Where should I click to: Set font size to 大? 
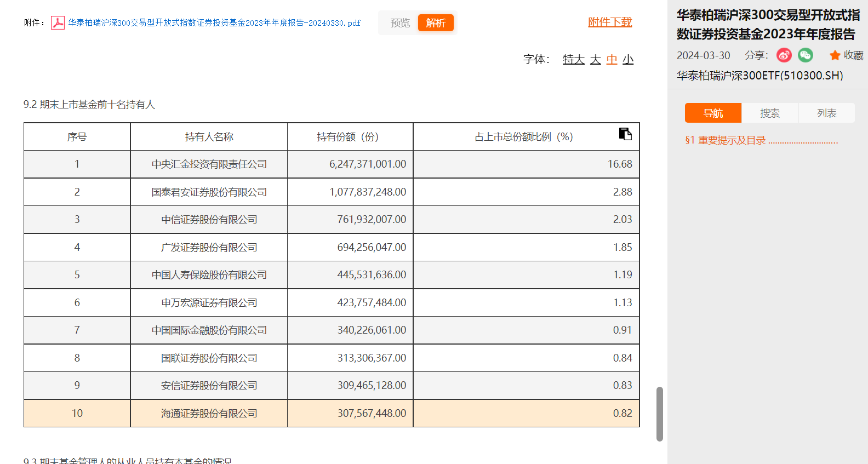pos(596,59)
